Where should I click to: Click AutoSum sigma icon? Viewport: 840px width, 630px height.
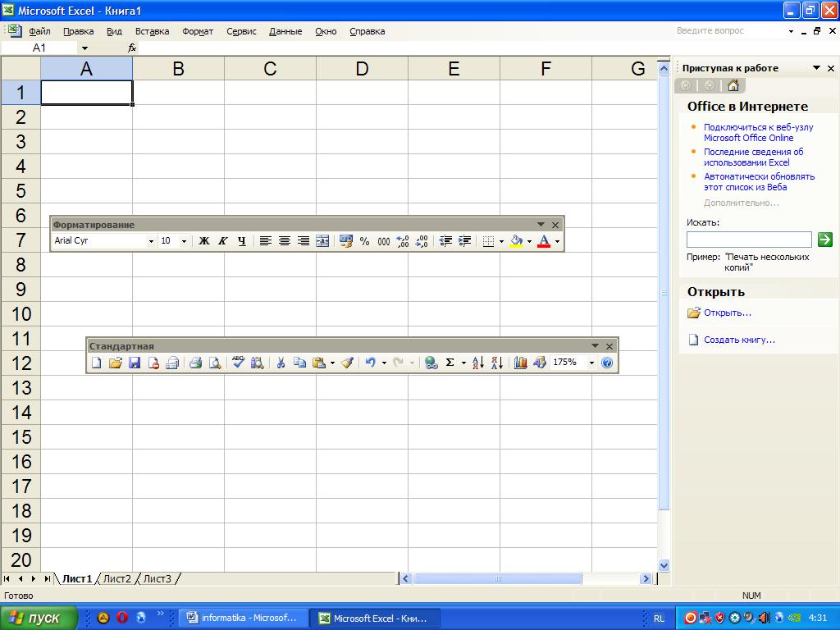pos(450,363)
